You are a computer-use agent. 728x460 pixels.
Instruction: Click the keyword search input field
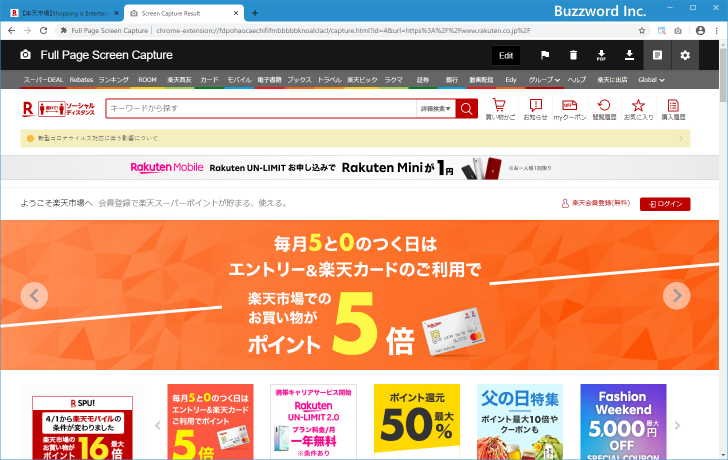(x=261, y=109)
